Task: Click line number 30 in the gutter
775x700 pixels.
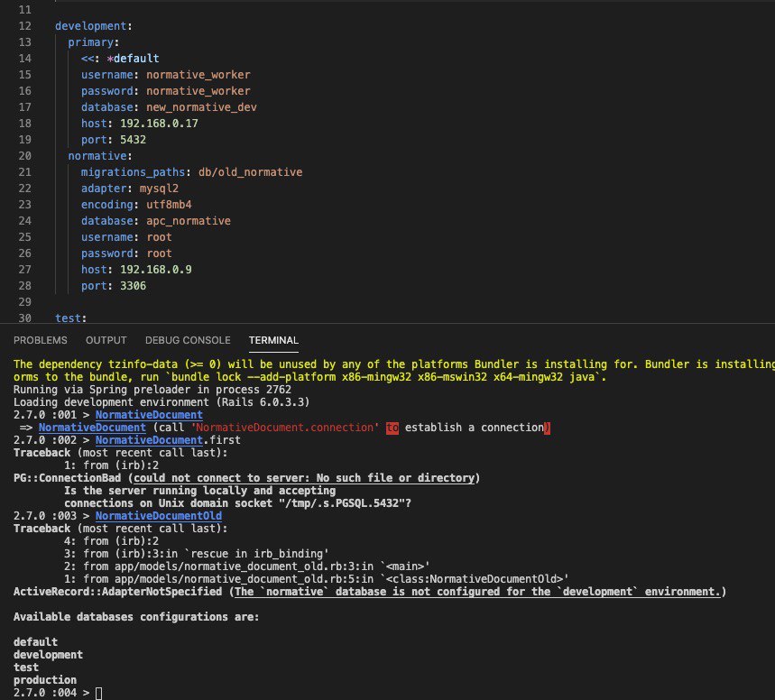Action: coord(24,318)
